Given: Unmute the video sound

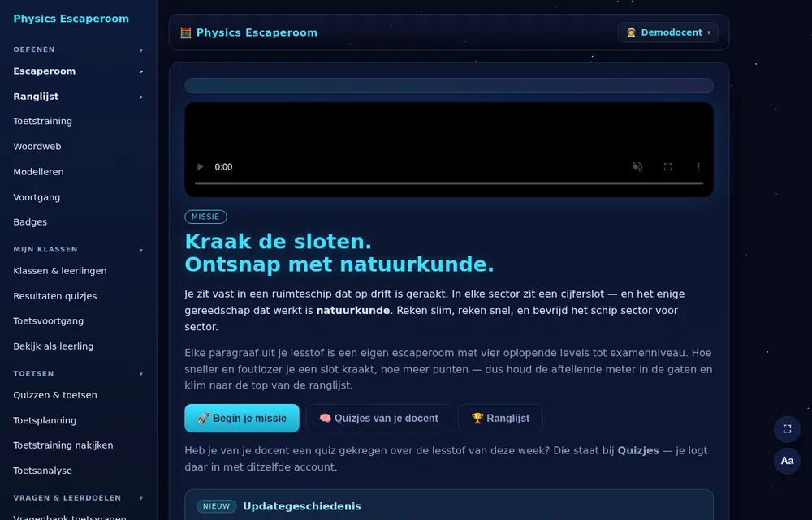Looking at the screenshot, I should click(637, 166).
